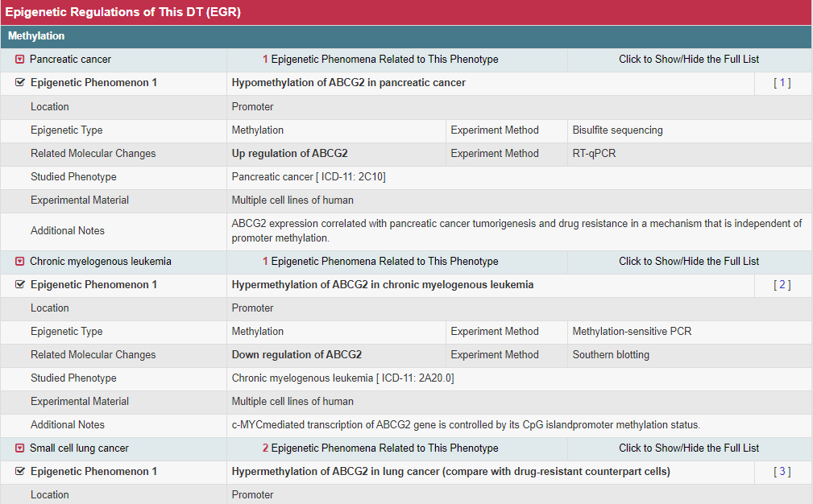Viewport: 813px width, 504px height.
Task: Toggle checkbox for Hypermethylation in chronic myelogenous leukemia
Action: [x=20, y=285]
